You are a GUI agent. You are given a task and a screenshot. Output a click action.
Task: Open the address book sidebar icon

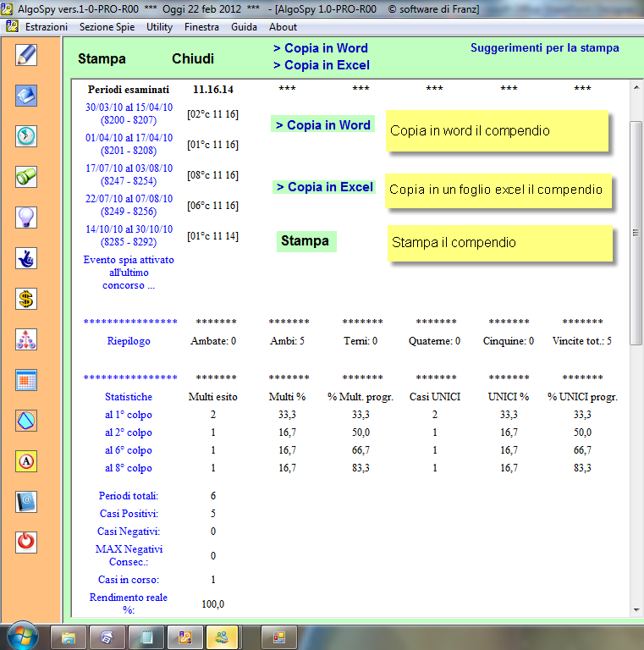coord(26,502)
